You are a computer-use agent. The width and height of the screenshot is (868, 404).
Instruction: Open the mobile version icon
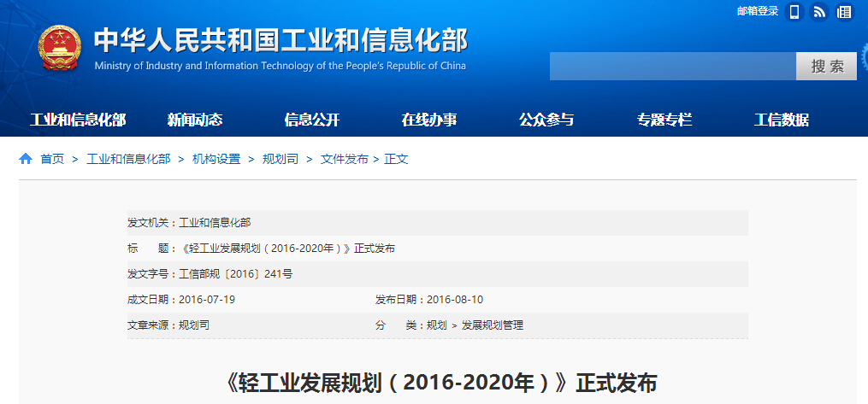pos(794,12)
